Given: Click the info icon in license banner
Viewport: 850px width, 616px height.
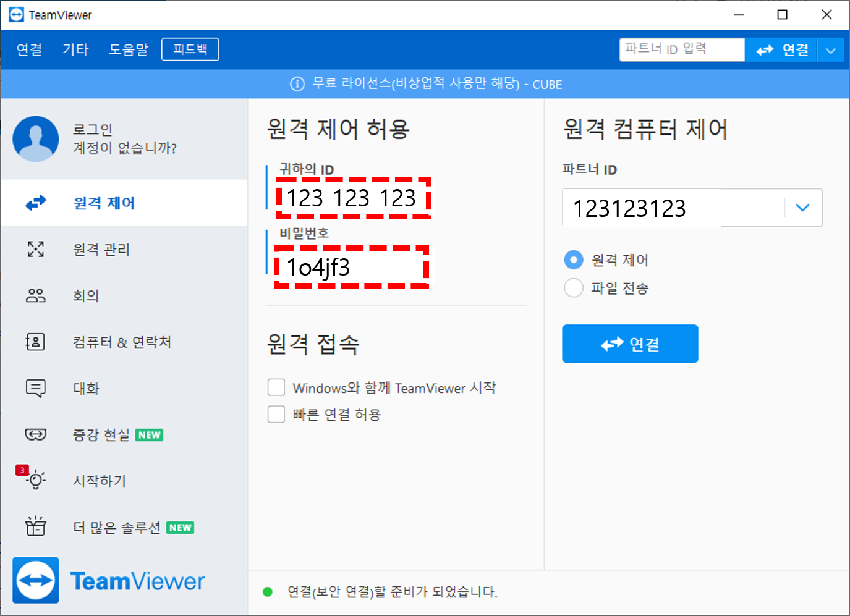Looking at the screenshot, I should (x=297, y=84).
